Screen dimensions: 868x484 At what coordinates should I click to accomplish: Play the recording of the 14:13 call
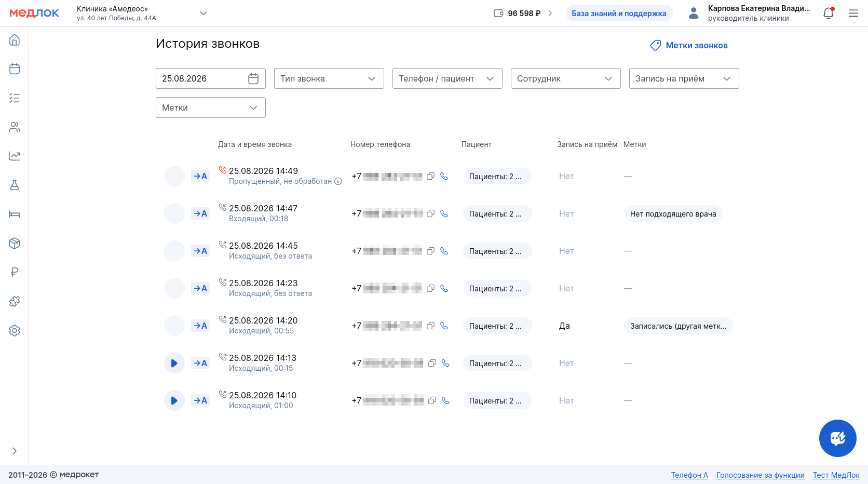(x=174, y=363)
